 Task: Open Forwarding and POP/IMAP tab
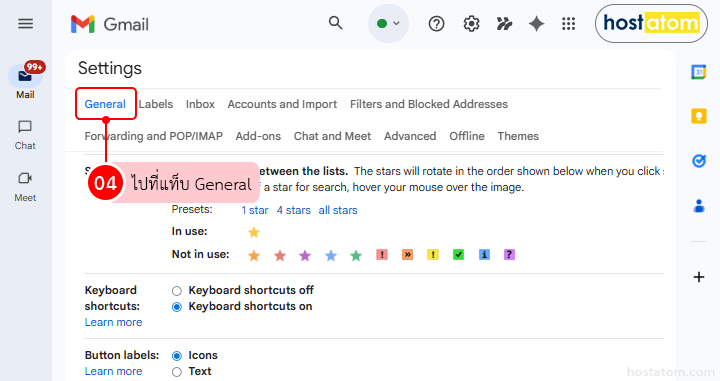point(153,136)
